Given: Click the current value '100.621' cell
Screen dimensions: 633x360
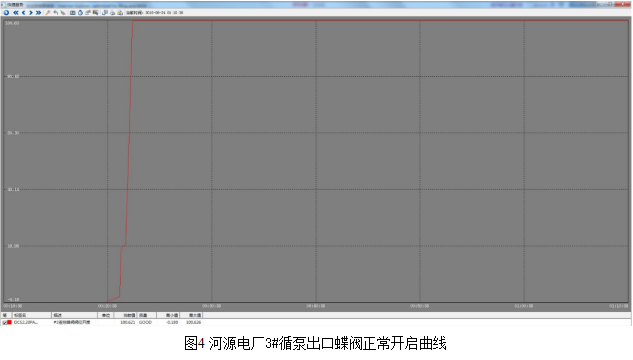Looking at the screenshot, I should click(x=128, y=322).
